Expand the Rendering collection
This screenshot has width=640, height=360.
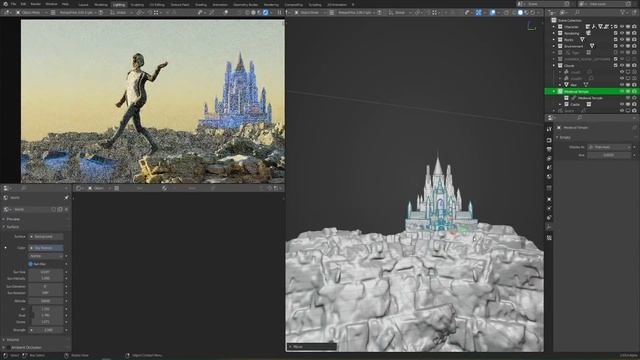(554, 33)
